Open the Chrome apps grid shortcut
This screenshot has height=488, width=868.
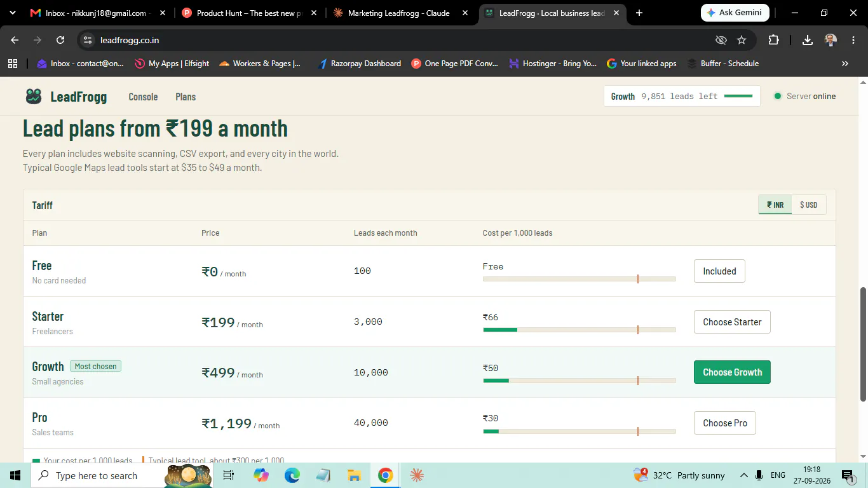12,64
